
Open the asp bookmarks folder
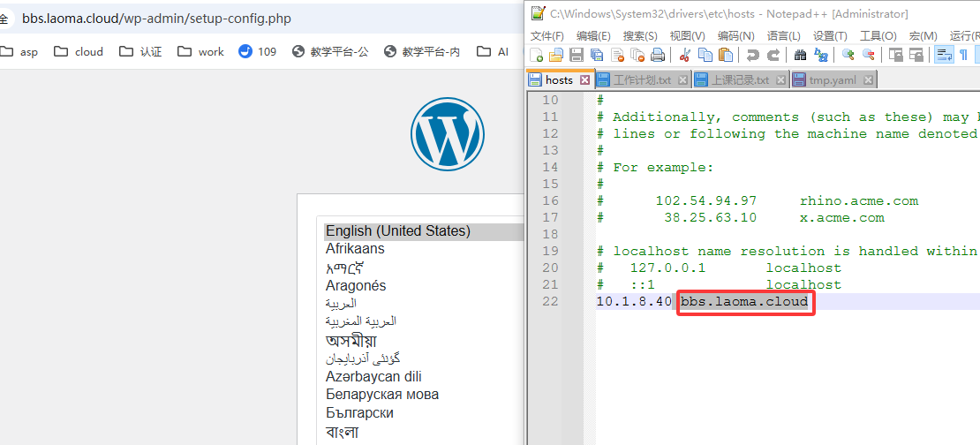pos(19,51)
